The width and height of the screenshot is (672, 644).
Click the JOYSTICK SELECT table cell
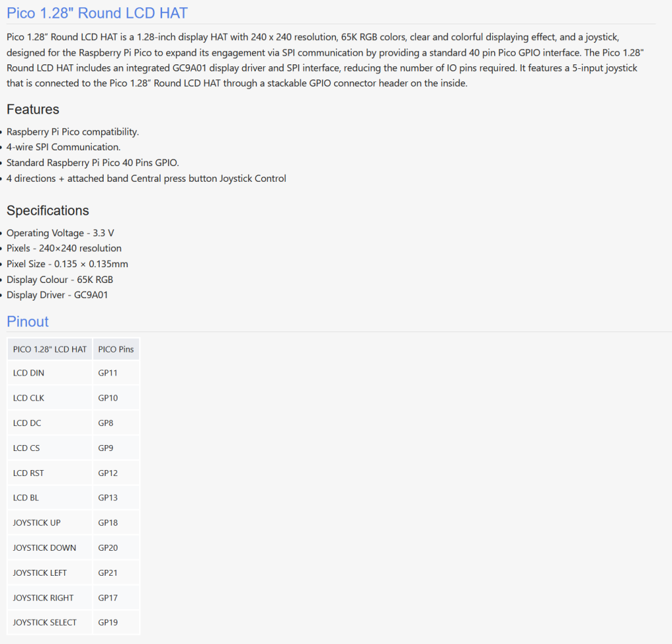[x=45, y=622]
